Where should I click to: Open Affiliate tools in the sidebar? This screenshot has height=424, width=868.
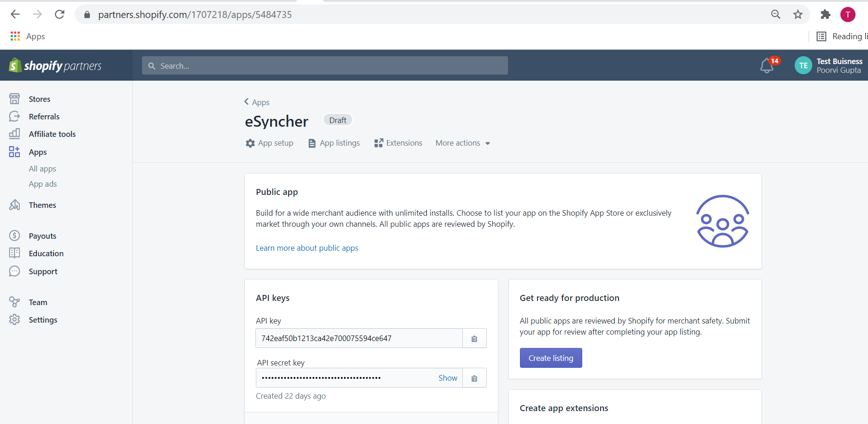pyautogui.click(x=52, y=134)
